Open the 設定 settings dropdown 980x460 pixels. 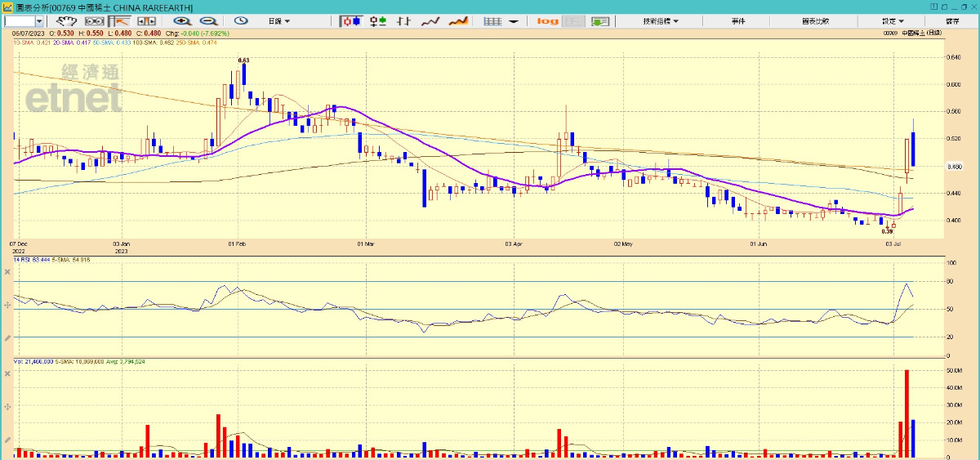[893, 20]
